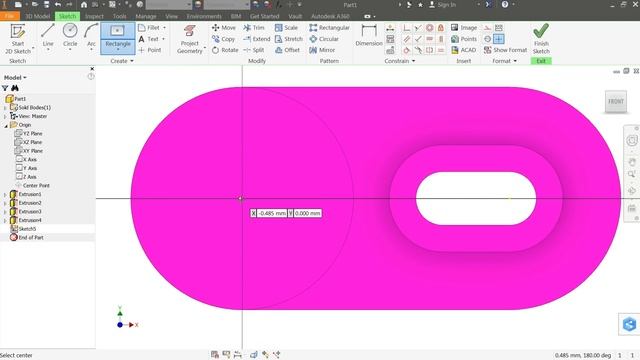
Task: Insert an Image
Action: pyautogui.click(x=464, y=27)
